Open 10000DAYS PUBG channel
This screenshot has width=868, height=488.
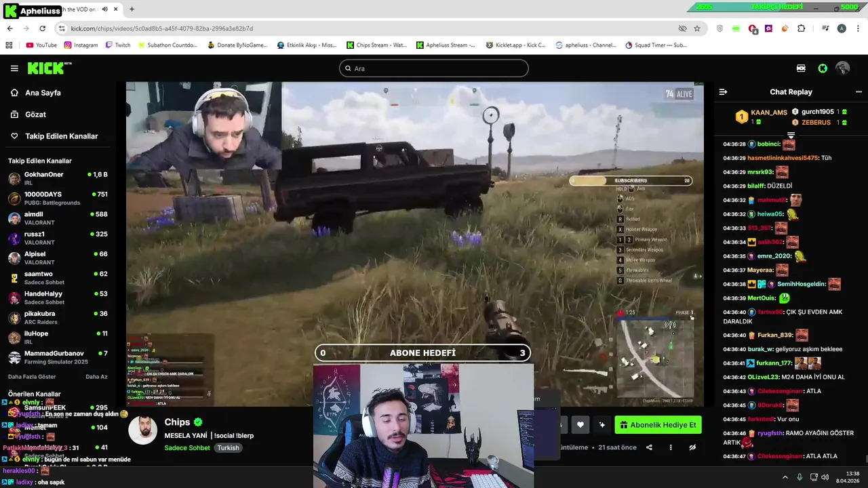pyautogui.click(x=58, y=199)
